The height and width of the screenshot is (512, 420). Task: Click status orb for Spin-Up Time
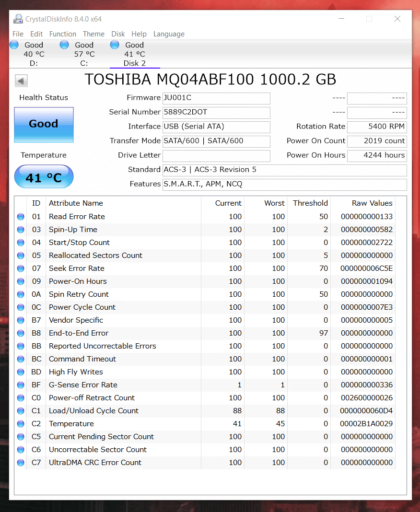21,230
